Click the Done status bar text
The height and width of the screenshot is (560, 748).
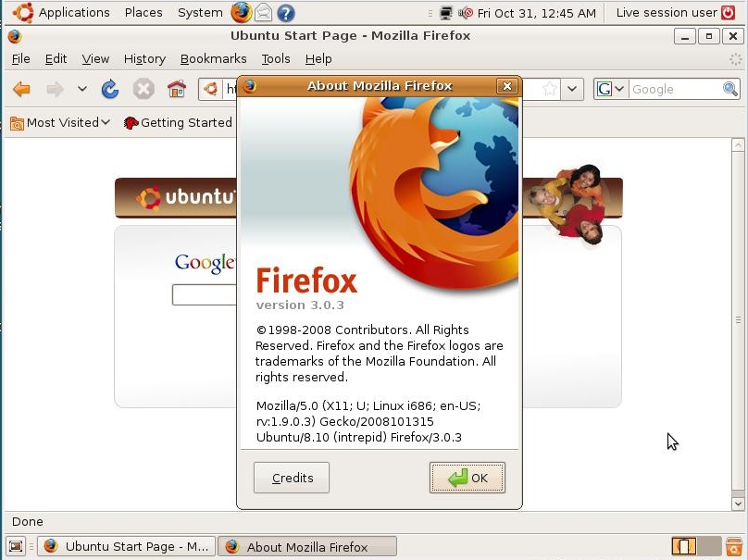point(28,522)
